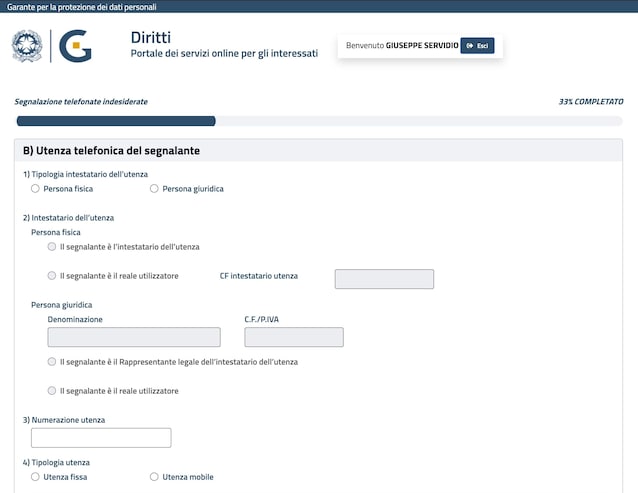Click the form completion progress bar
The height and width of the screenshot is (493, 638).
(319, 121)
